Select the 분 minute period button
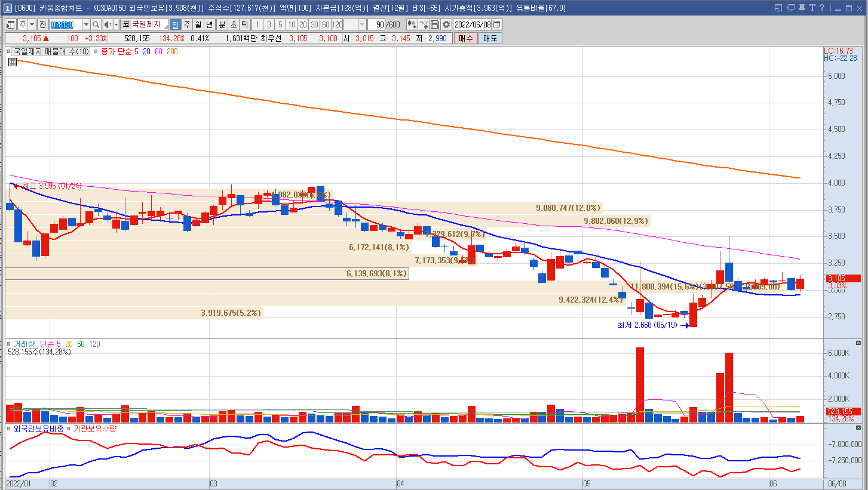The width and height of the screenshot is (868, 490). point(222,24)
